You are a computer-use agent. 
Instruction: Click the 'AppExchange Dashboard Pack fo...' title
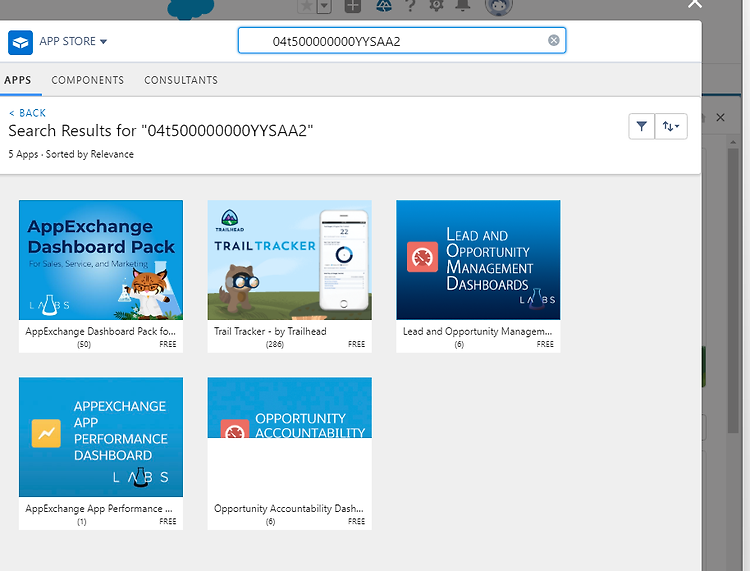(100, 331)
